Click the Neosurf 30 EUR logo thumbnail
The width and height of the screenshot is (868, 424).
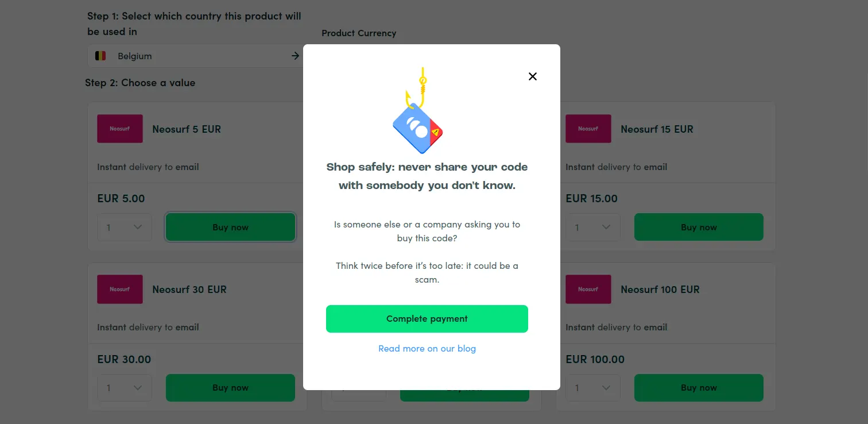[x=120, y=289]
